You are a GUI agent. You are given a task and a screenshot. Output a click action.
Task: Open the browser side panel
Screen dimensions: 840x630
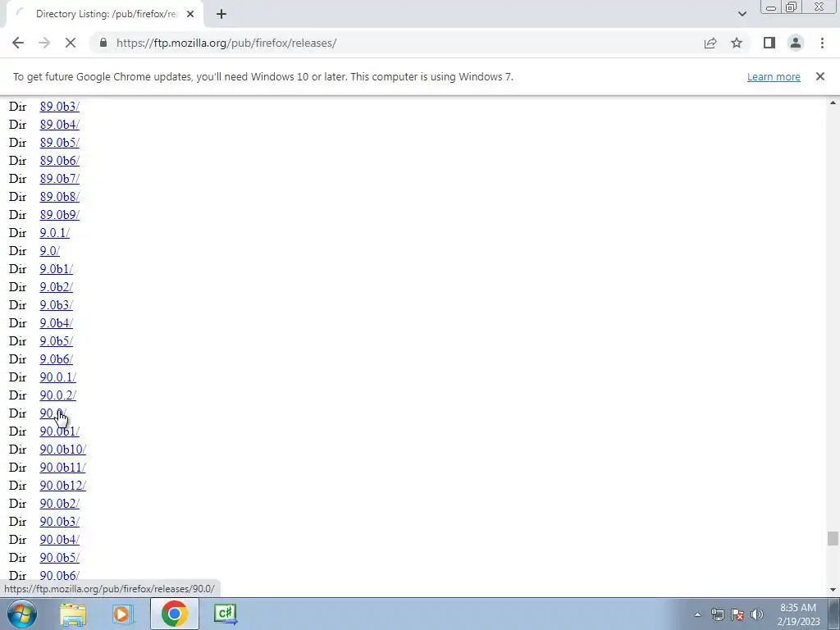[769, 43]
